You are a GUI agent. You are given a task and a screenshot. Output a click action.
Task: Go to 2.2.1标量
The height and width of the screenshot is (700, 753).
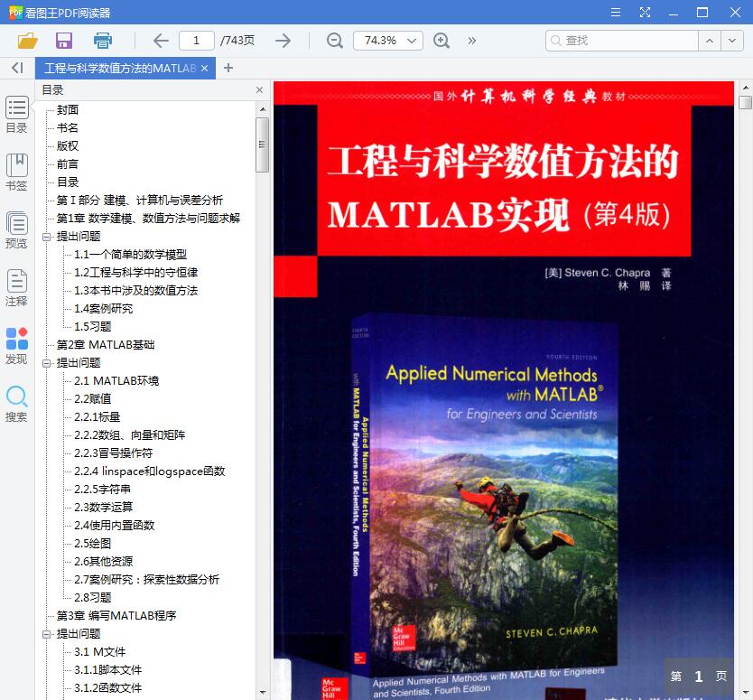click(x=97, y=417)
